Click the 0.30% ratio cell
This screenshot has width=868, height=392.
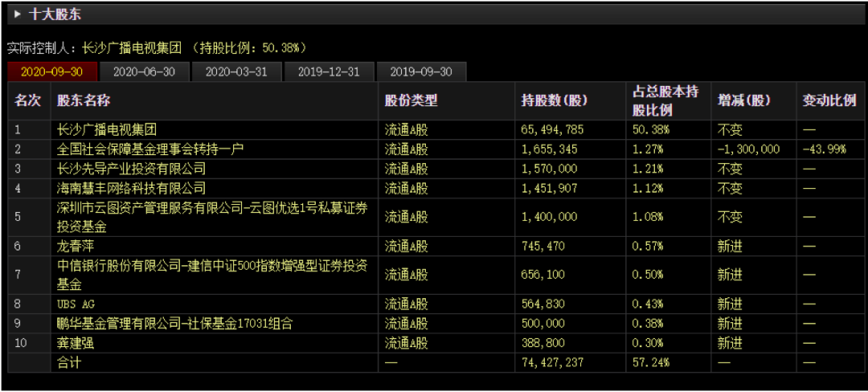pyautogui.click(x=648, y=343)
